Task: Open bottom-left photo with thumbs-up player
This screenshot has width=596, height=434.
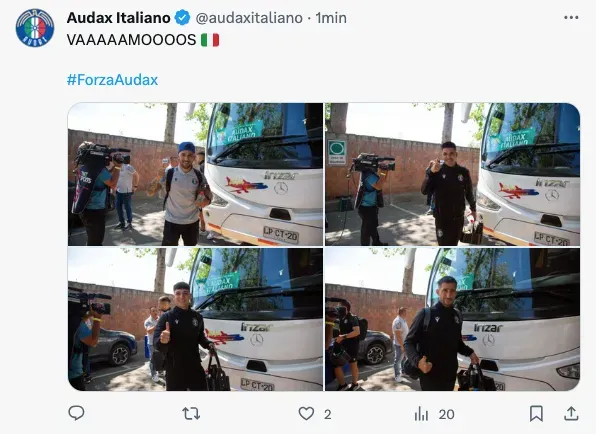Action: pyautogui.click(x=195, y=319)
